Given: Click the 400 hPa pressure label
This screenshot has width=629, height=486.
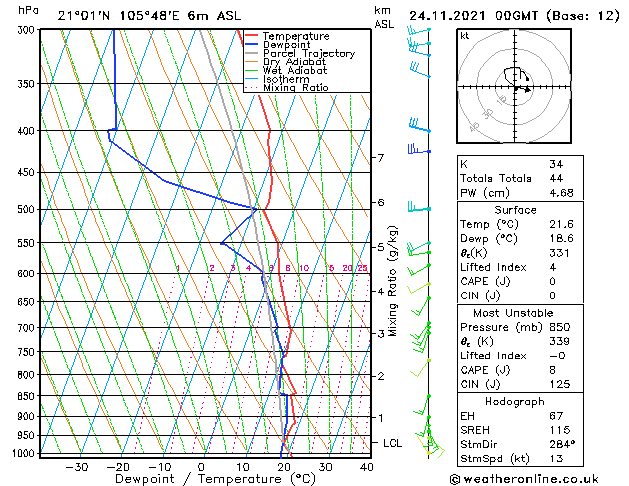Looking at the screenshot, I should (28, 131).
